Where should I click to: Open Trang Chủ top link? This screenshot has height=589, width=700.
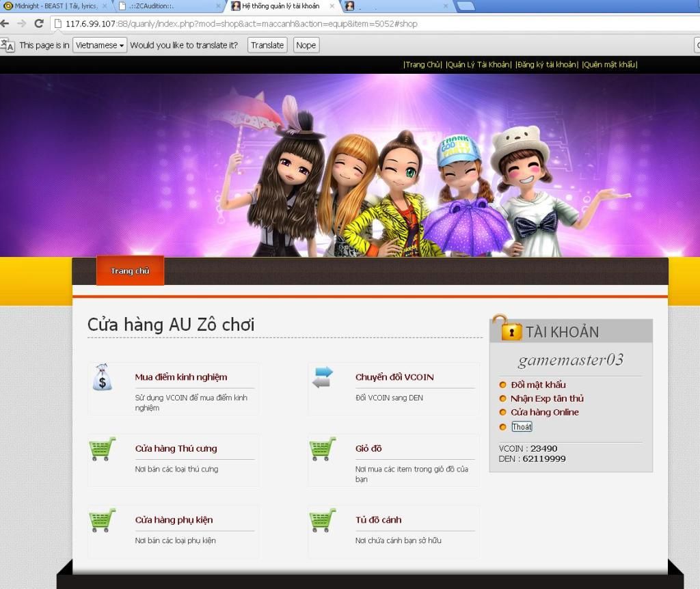(422, 65)
